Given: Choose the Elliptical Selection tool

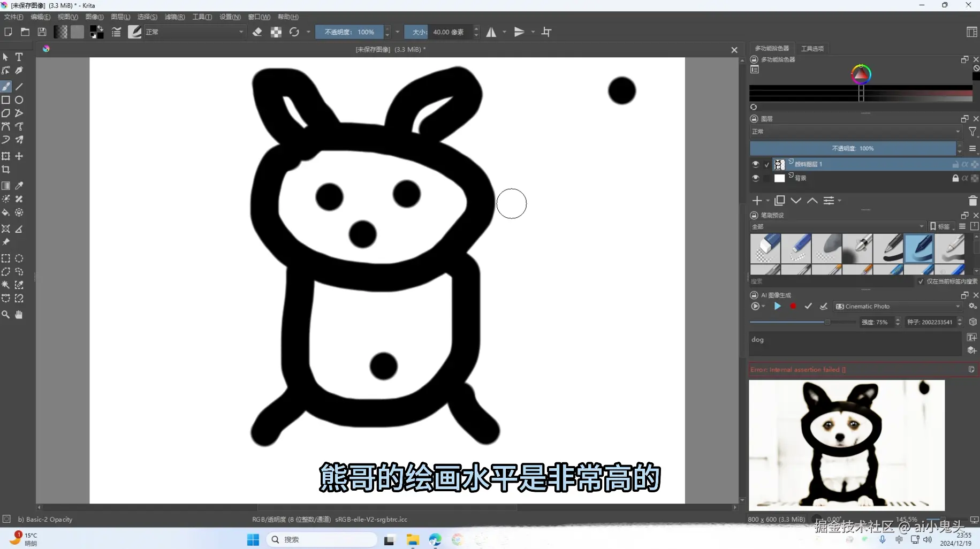Looking at the screenshot, I should pos(19,258).
